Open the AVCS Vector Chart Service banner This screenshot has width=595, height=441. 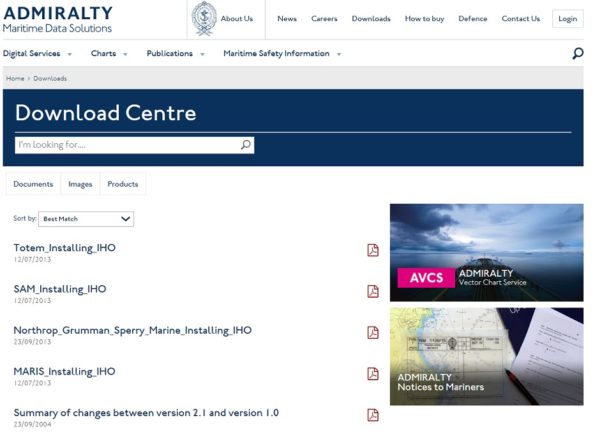pyautogui.click(x=486, y=253)
